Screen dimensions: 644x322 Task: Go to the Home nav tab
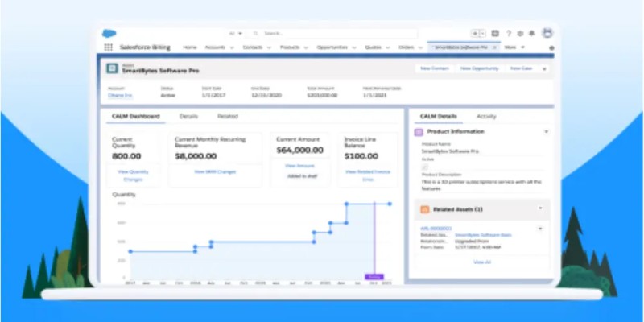[190, 47]
